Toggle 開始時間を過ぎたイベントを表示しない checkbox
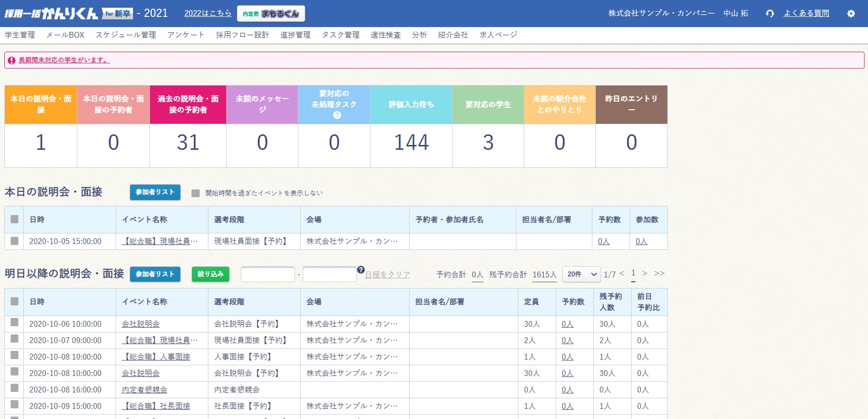Image resolution: width=868 pixels, height=419 pixels. click(196, 193)
